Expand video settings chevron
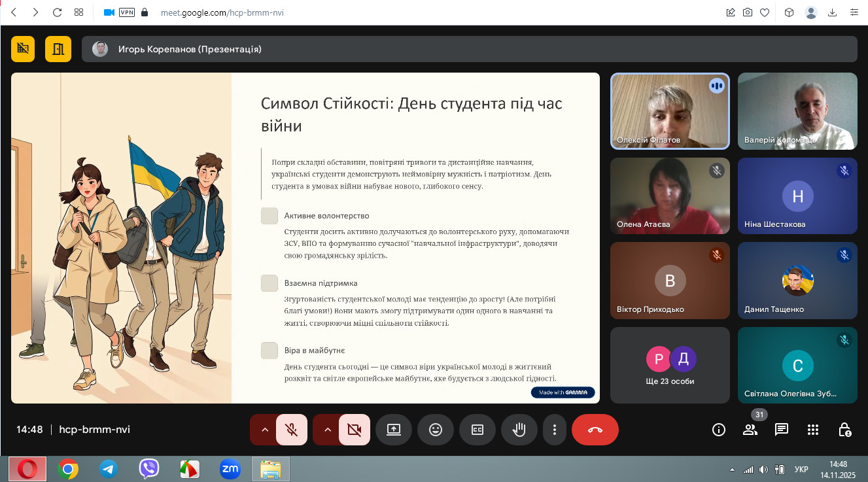This screenshot has width=868, height=482. click(x=328, y=430)
